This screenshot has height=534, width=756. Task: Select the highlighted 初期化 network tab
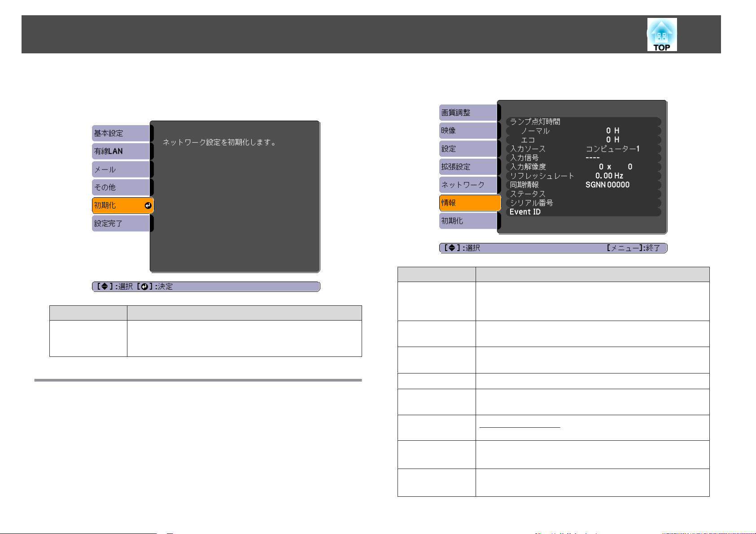pos(123,205)
